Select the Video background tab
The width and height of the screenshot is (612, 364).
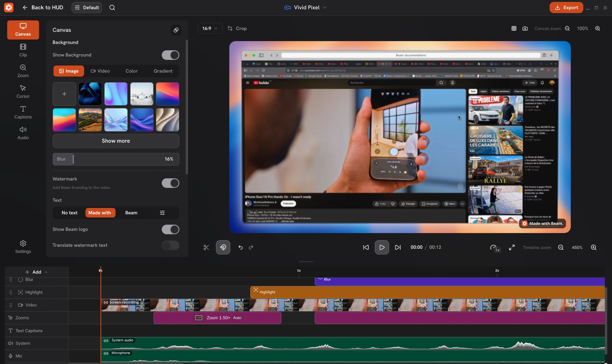100,71
